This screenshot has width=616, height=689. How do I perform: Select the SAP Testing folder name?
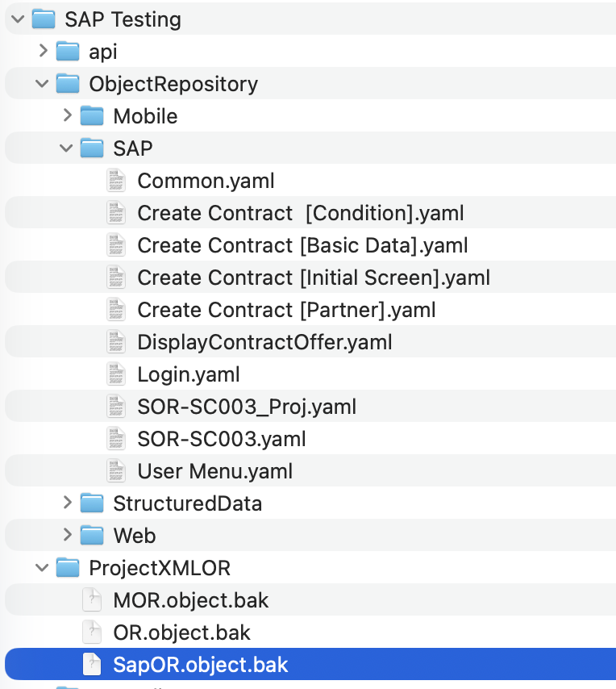click(x=123, y=20)
